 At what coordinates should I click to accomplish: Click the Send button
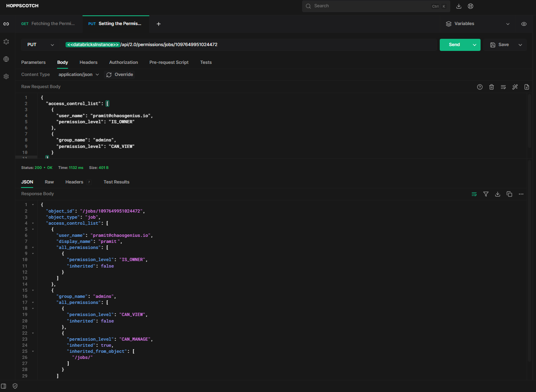click(454, 44)
